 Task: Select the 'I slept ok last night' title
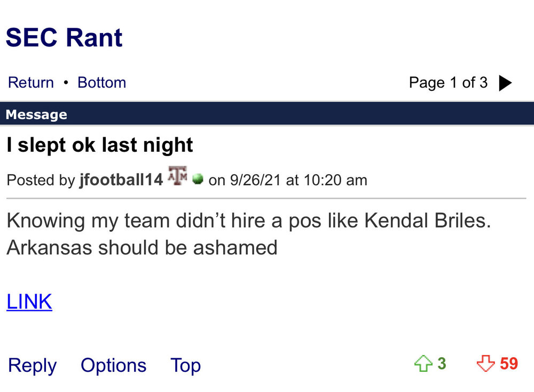tap(100, 145)
